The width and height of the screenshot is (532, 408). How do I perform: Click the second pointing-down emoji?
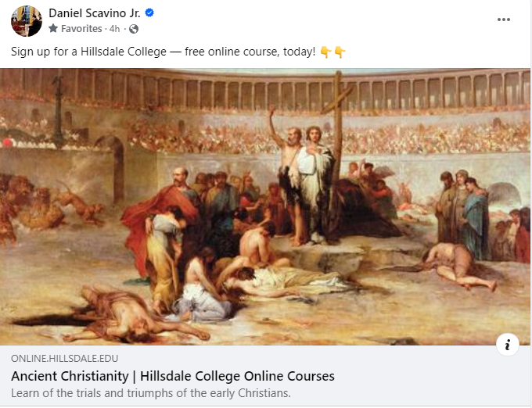point(340,52)
